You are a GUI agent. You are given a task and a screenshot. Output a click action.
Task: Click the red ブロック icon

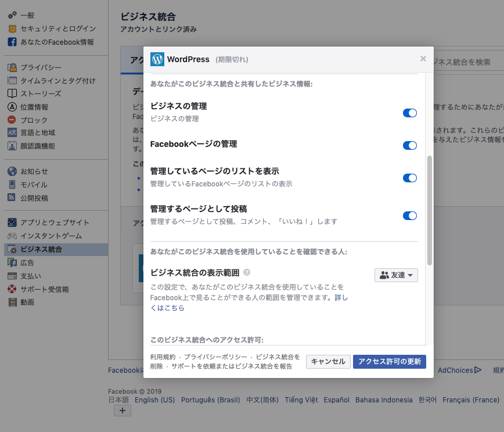pyautogui.click(x=12, y=120)
